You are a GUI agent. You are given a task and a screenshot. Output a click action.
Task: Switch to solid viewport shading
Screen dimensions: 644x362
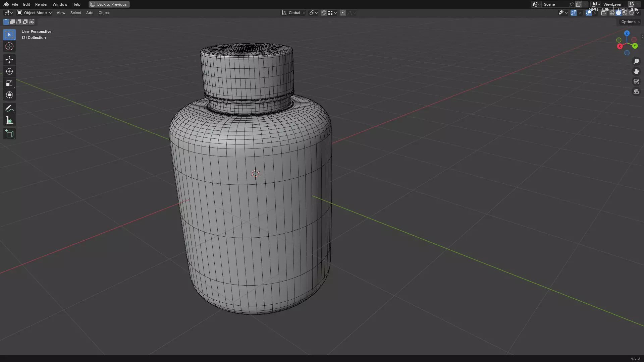(x=619, y=13)
